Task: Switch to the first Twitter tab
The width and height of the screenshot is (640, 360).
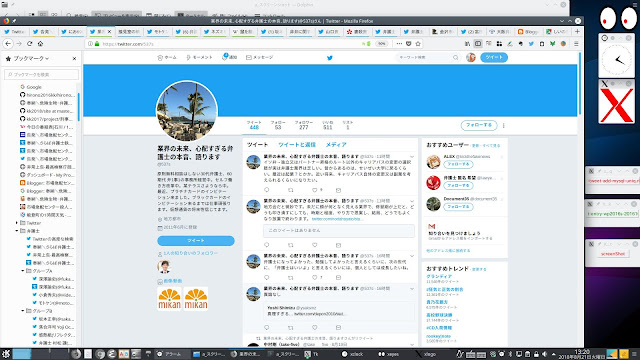Action: click(14, 31)
